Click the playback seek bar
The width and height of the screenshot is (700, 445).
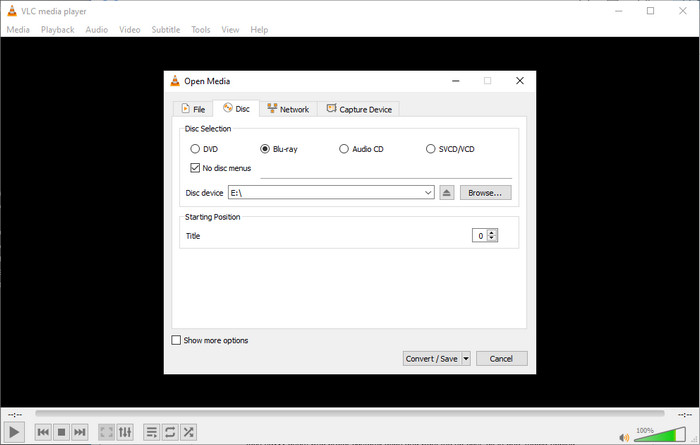click(350, 414)
